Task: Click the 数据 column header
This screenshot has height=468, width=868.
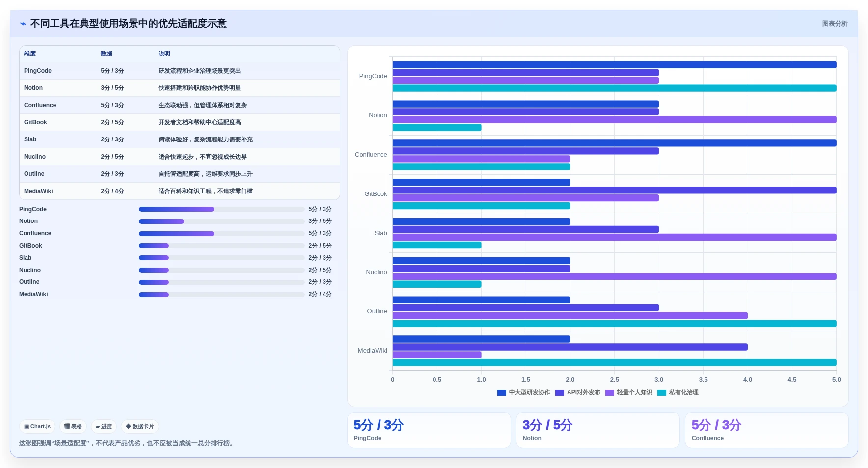Action: pos(107,54)
